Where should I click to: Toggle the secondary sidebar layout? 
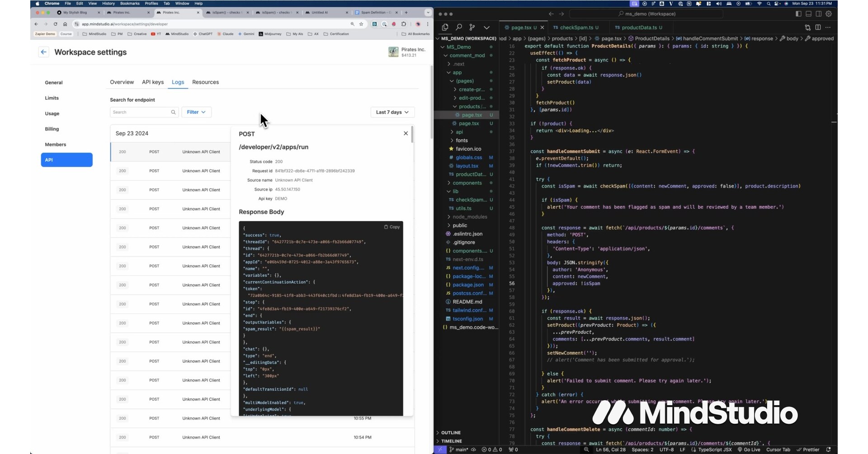click(819, 14)
